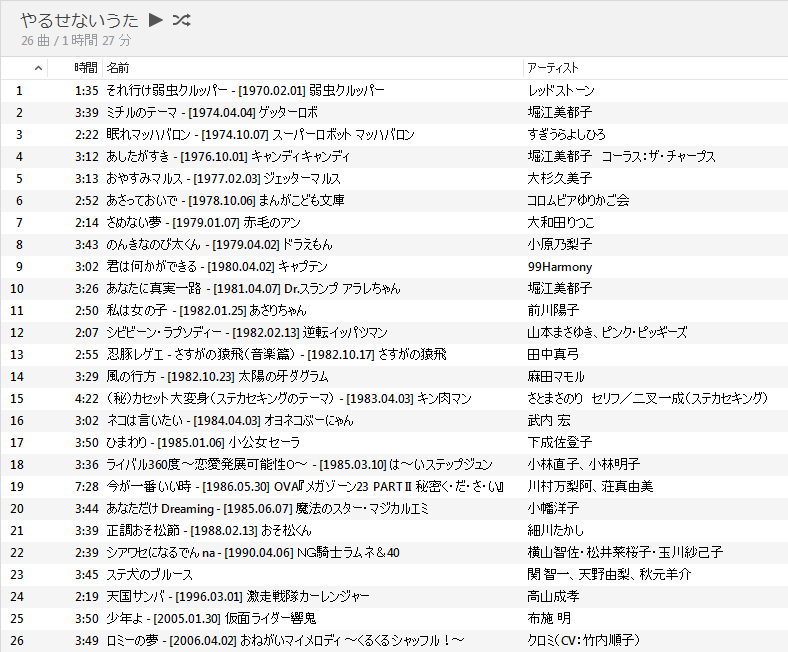The image size is (788, 652).
Task: Click duration 7:28 in row 19
Action: pyautogui.click(x=87, y=487)
